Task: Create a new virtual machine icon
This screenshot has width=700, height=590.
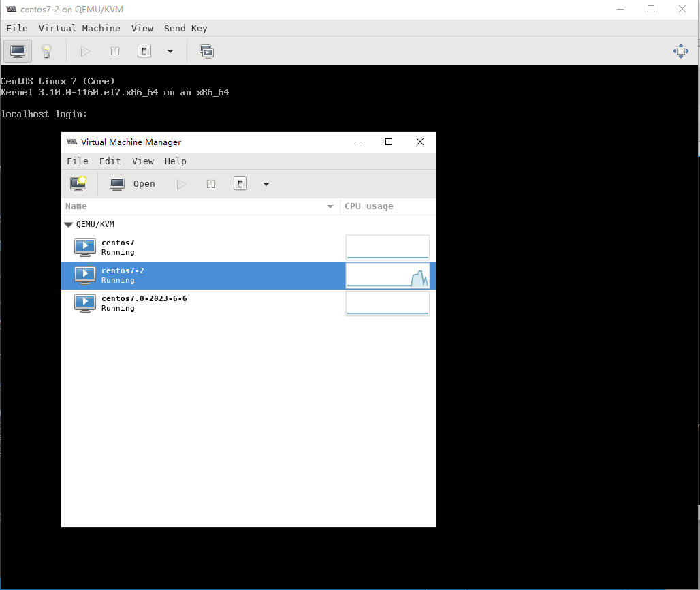Action: [78, 183]
